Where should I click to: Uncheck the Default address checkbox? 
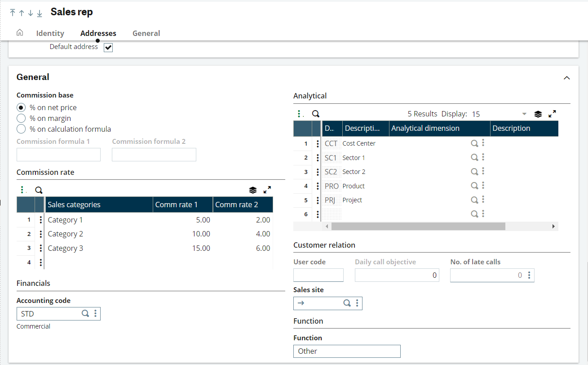click(x=108, y=46)
